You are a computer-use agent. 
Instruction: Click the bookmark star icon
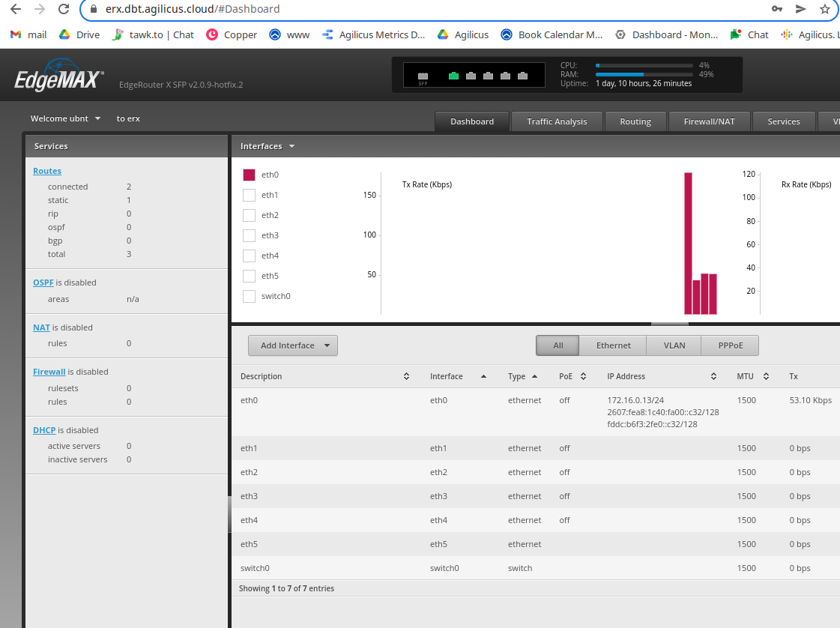(x=824, y=9)
